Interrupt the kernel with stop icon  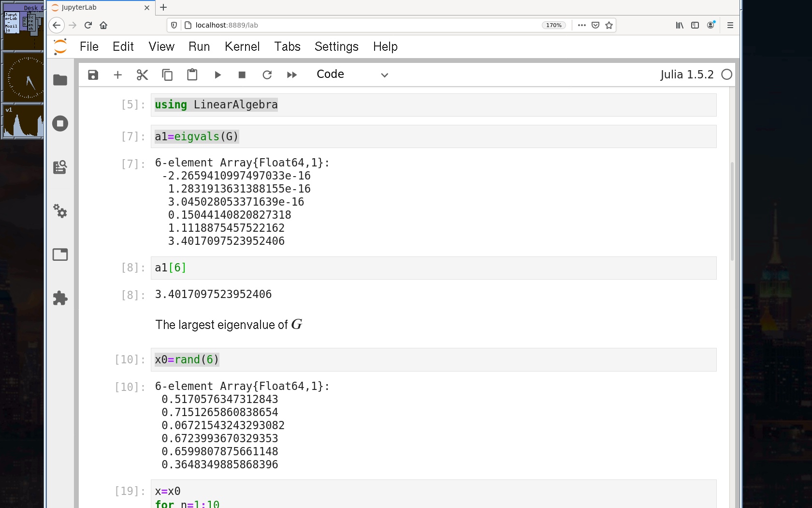click(x=242, y=75)
